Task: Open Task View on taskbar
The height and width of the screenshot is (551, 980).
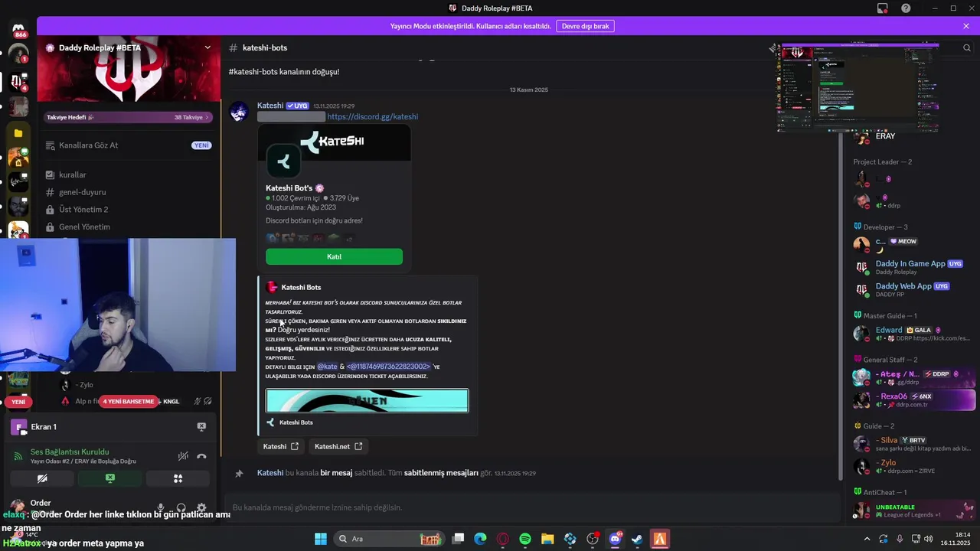Action: coord(458,539)
